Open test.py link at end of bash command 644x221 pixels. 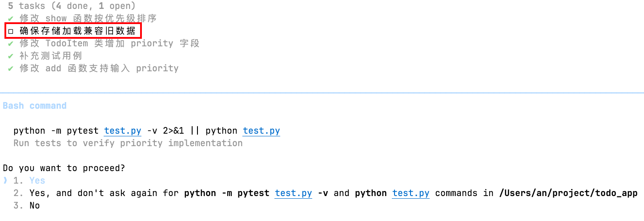pyautogui.click(x=261, y=131)
